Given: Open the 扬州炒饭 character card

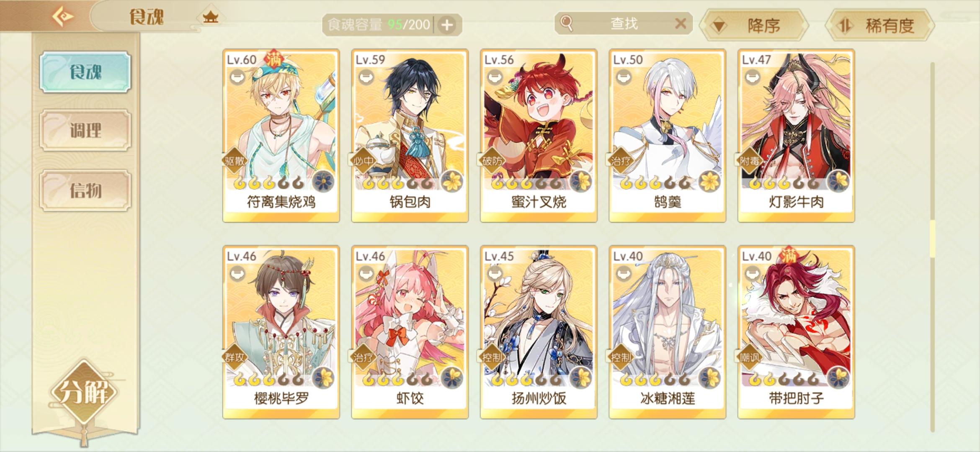Looking at the screenshot, I should 539,332.
